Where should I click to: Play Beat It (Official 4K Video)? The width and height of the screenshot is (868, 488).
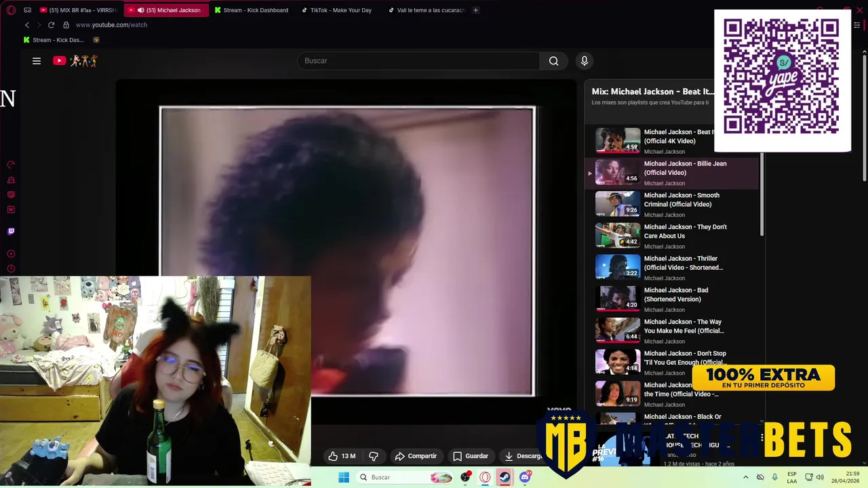[671, 141]
